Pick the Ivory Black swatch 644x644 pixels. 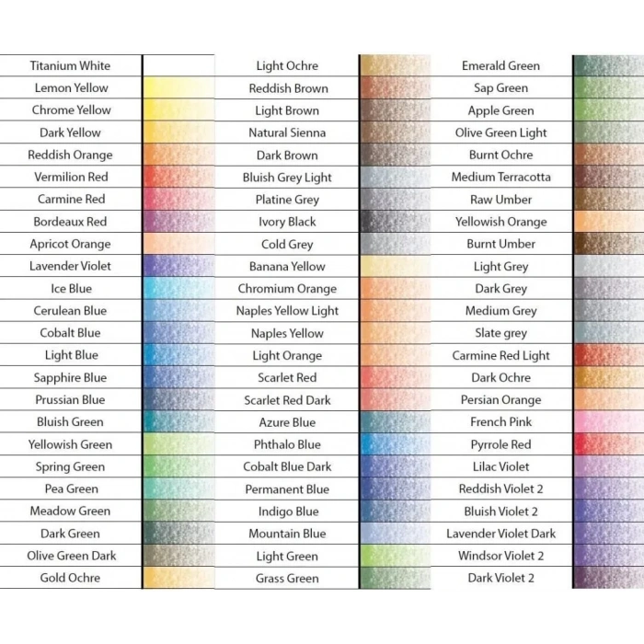[x=395, y=222]
